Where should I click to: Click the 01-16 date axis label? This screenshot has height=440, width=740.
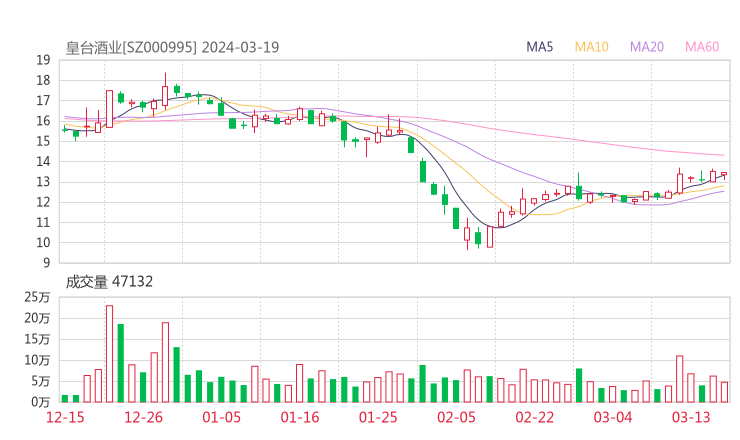pyautogui.click(x=300, y=417)
